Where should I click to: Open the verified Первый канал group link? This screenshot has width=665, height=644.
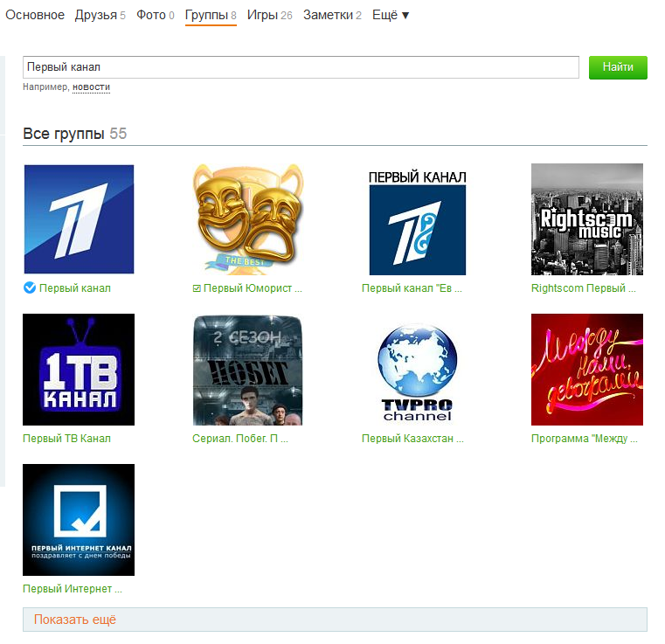pos(75,287)
